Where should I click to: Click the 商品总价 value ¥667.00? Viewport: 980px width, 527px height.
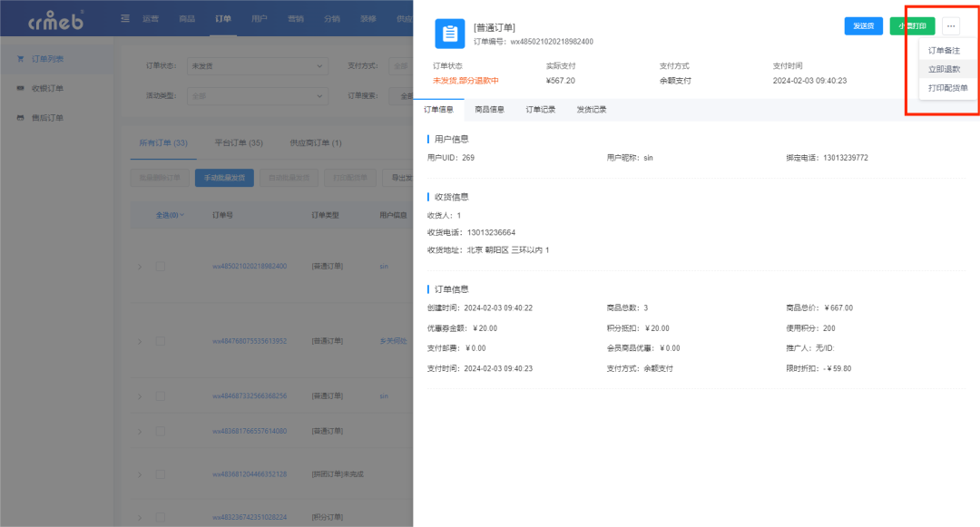pyautogui.click(x=838, y=307)
